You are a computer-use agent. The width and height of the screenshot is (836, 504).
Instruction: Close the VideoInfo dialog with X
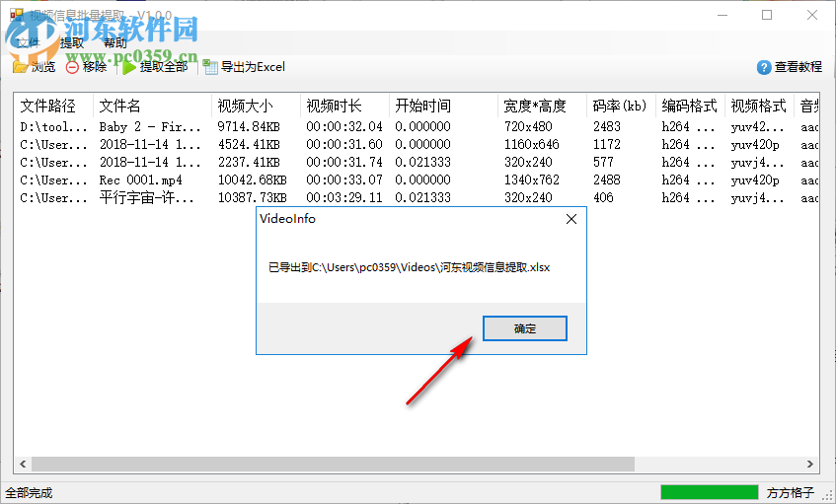tap(571, 219)
